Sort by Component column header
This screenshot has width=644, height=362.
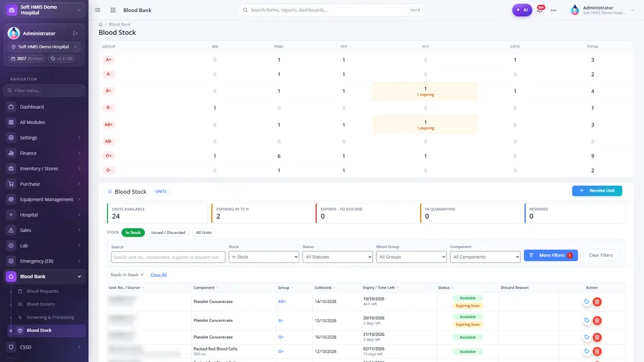coord(206,288)
